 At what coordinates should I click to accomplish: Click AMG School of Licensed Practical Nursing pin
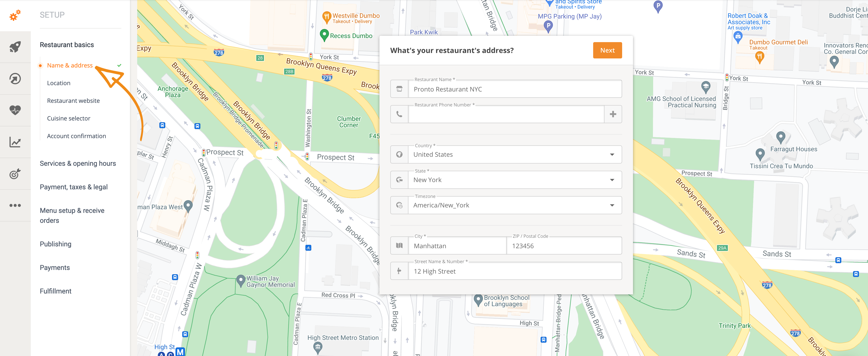pos(706,87)
